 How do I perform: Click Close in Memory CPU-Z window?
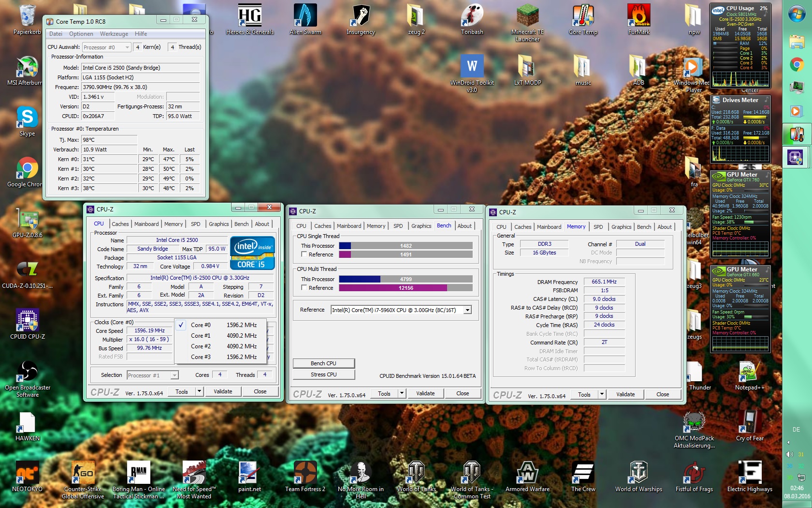coord(663,394)
